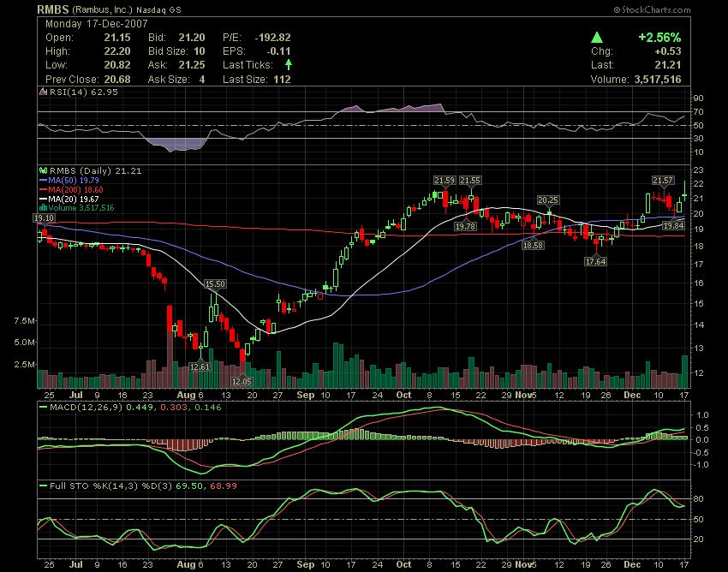Click the red MA(200) legend line

pyautogui.click(x=44, y=189)
